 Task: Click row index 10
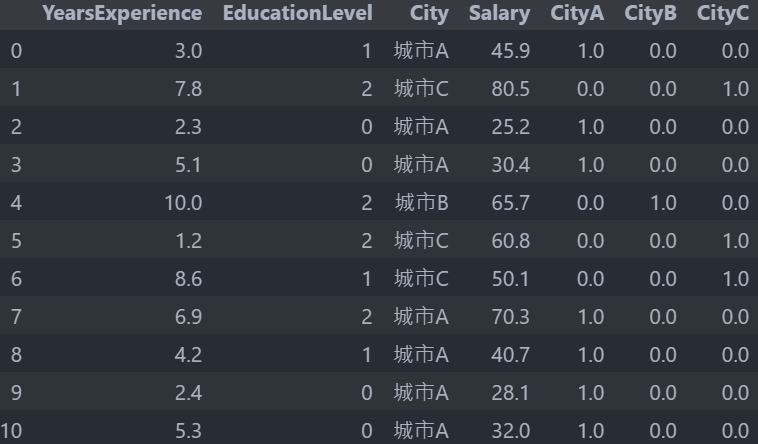point(11,430)
